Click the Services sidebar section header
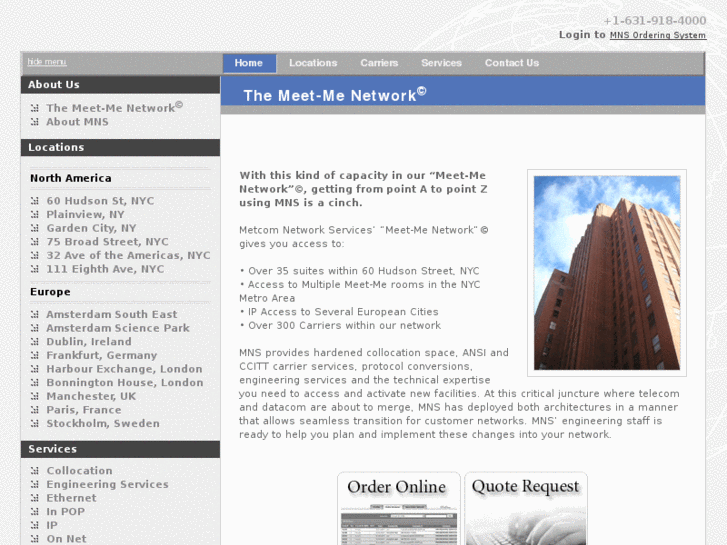 (x=121, y=449)
